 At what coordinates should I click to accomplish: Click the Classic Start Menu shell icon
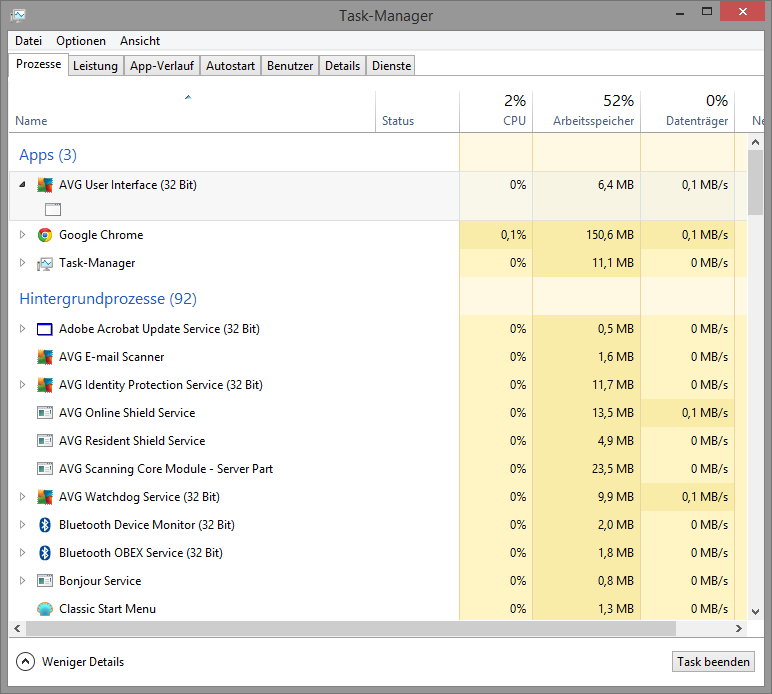pyautogui.click(x=45, y=609)
